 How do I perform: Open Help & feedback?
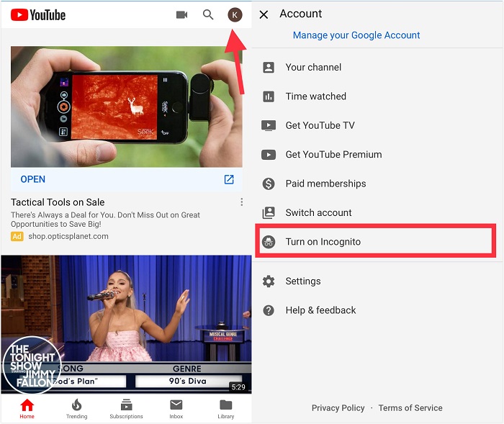pyautogui.click(x=378, y=310)
